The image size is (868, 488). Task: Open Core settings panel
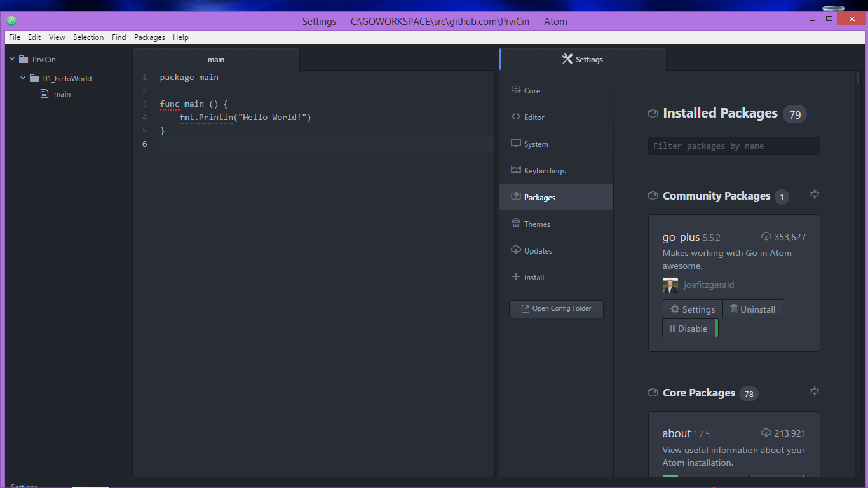coord(531,91)
